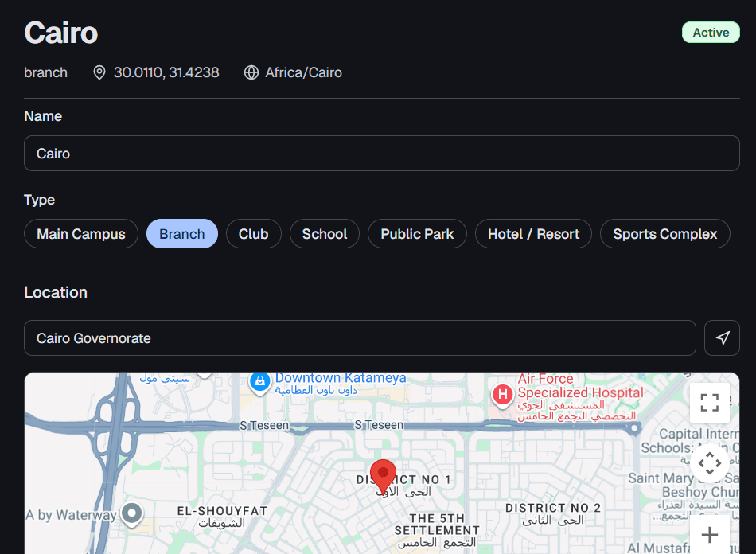
Task: Click the red map marker pin
Action: [x=383, y=477]
